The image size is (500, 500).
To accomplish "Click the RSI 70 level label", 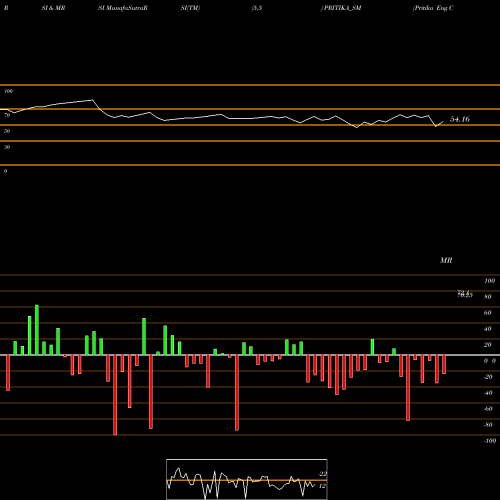I will (7, 115).
